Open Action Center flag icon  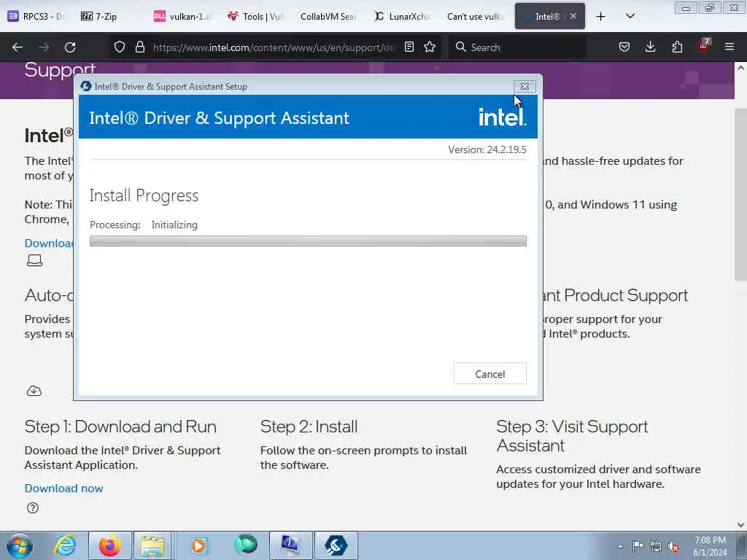click(638, 545)
